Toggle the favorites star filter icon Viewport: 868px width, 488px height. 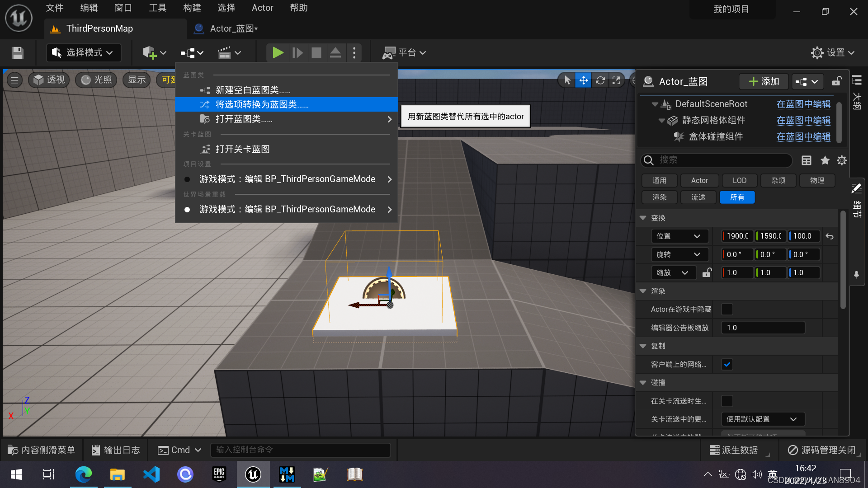pos(825,160)
